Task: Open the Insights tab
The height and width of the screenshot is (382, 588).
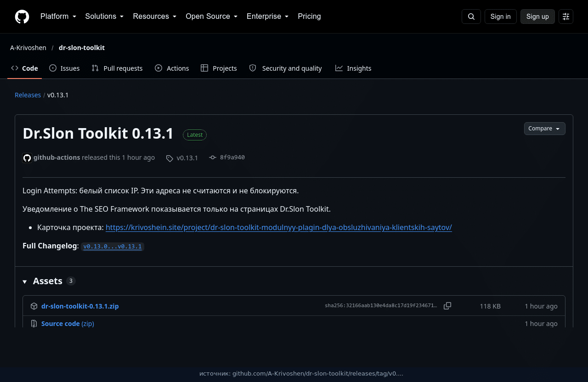Action: 353,68
